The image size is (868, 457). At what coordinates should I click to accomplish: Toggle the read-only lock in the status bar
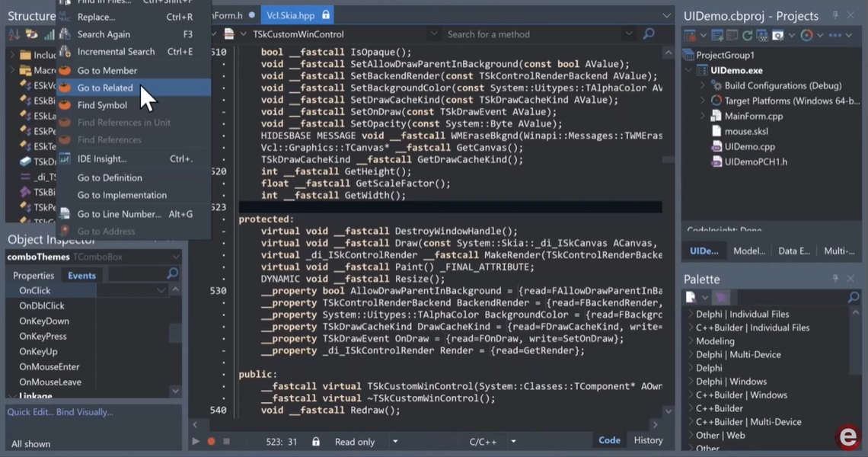click(316, 440)
